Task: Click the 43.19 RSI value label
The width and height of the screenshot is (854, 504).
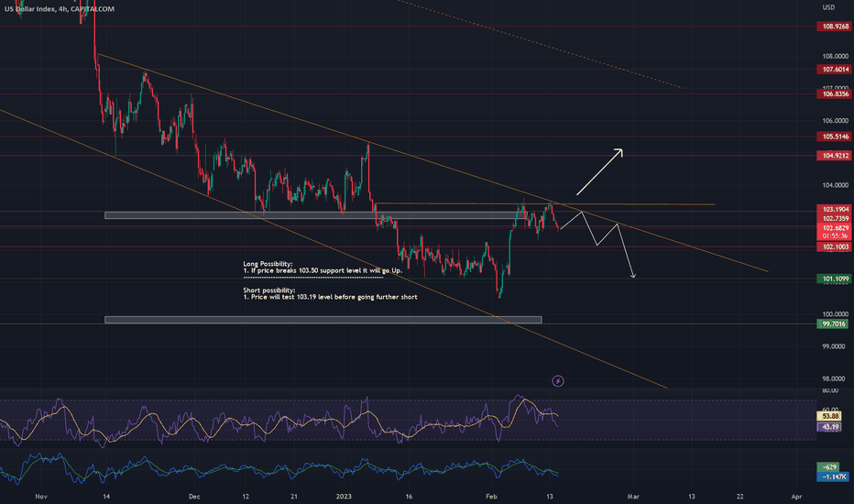Action: [829, 427]
